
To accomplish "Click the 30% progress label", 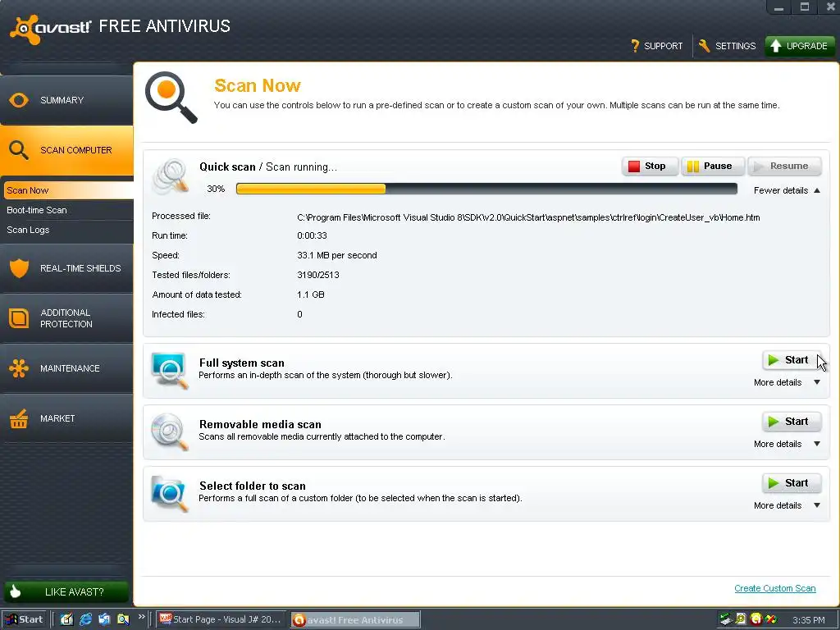I will pos(216,189).
